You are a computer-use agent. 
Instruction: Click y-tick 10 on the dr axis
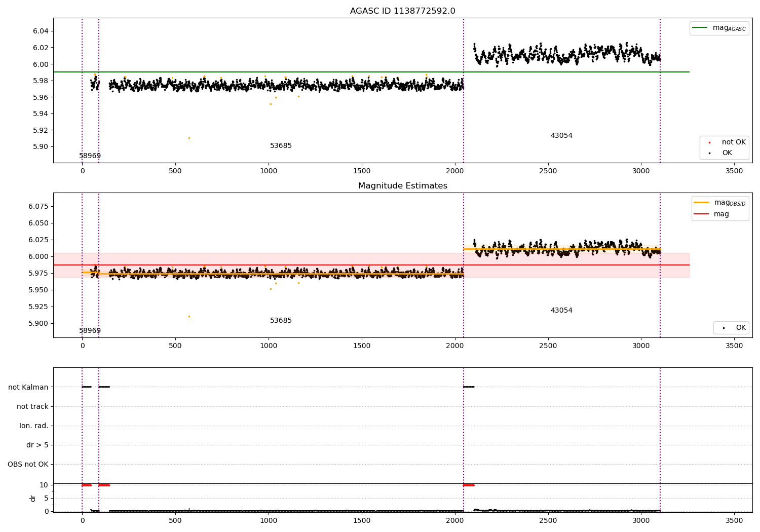coord(45,485)
